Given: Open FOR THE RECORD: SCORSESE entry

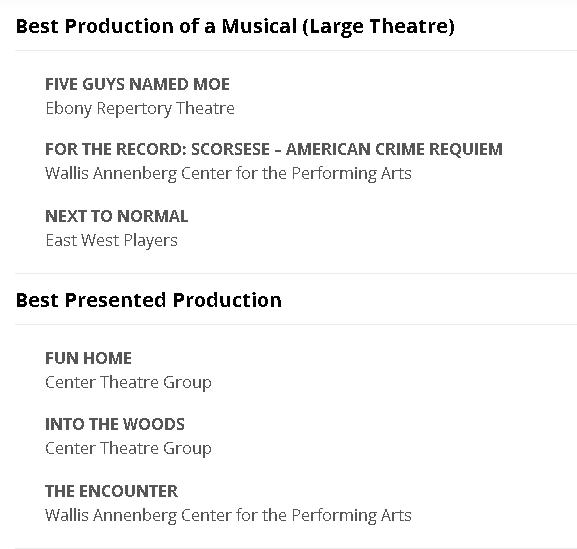Looking at the screenshot, I should (274, 149).
